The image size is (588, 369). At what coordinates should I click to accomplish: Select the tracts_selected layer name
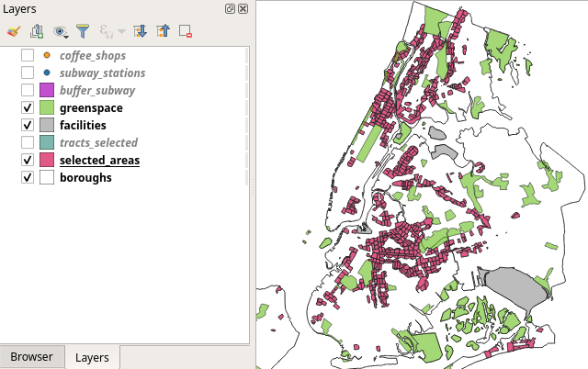coord(98,142)
